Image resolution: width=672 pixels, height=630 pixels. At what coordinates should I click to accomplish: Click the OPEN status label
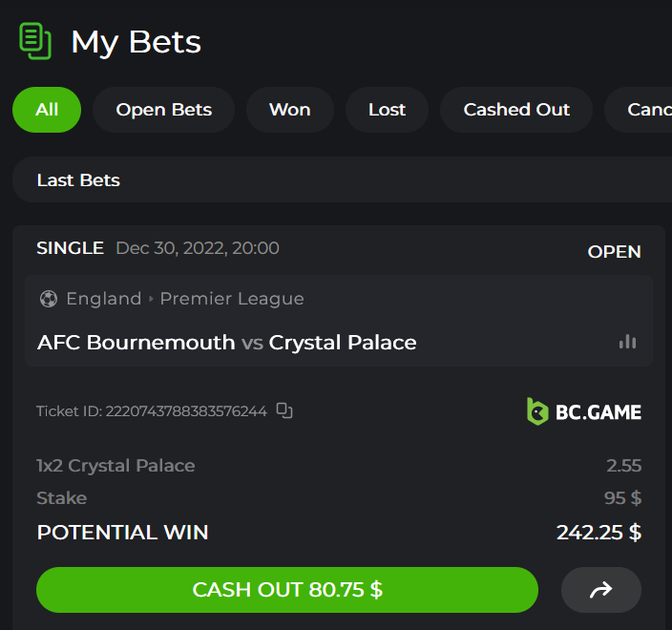[614, 252]
